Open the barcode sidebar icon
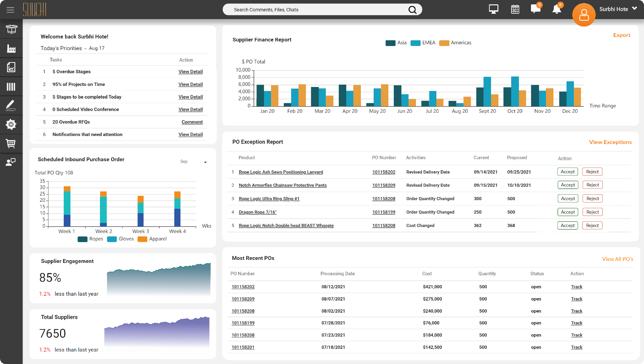644x364 pixels. [x=11, y=87]
